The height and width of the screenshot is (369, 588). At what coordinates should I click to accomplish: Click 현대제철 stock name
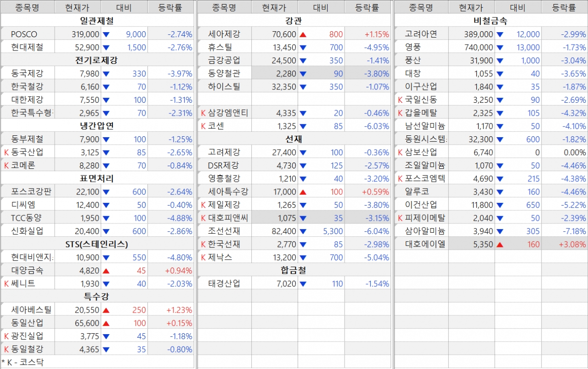[x=27, y=47]
